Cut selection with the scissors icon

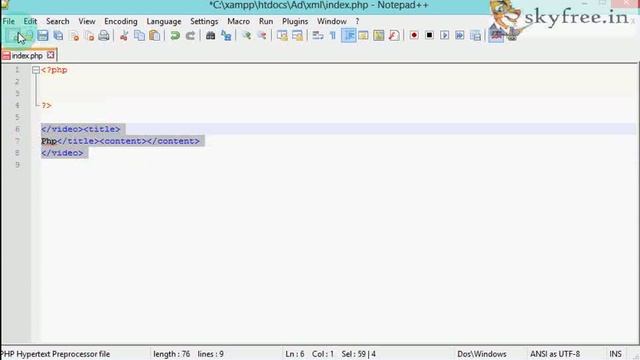coord(124,36)
